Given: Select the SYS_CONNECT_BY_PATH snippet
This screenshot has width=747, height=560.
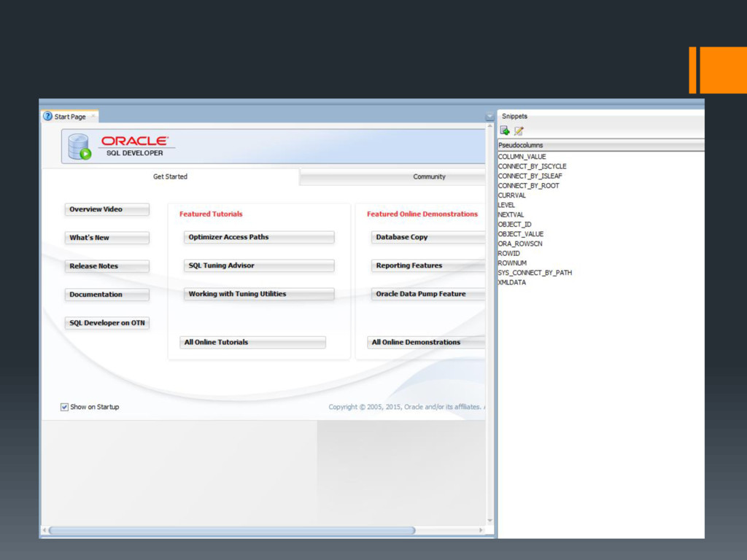Looking at the screenshot, I should click(x=535, y=273).
